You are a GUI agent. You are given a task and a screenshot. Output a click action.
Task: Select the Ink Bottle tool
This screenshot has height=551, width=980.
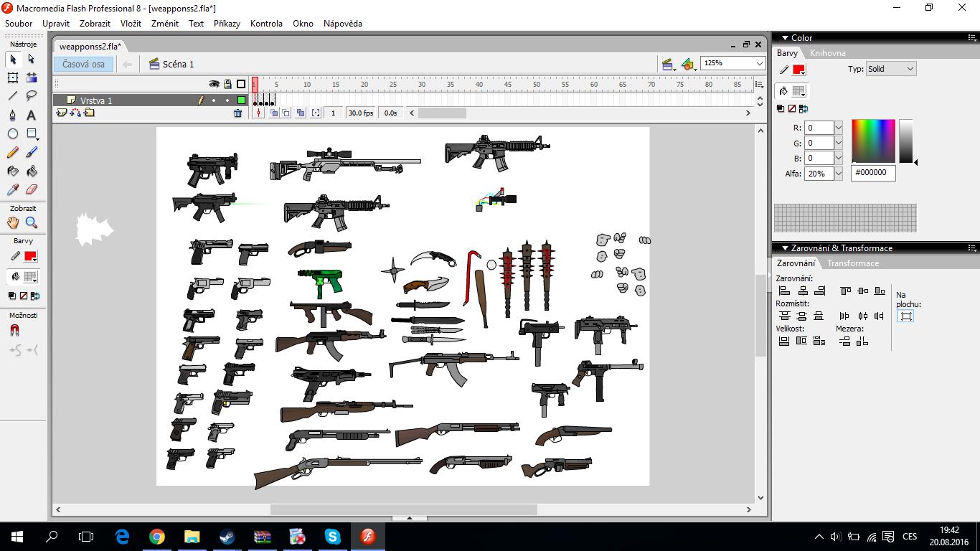(x=13, y=171)
